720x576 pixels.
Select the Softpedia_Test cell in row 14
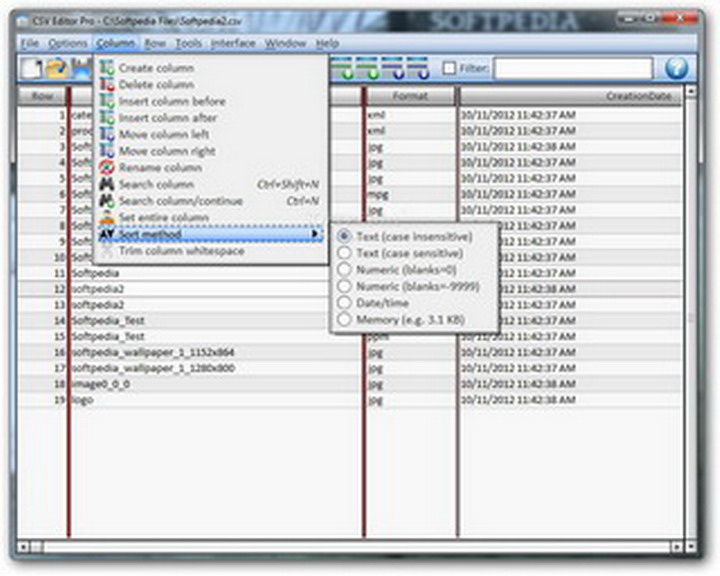[216, 321]
